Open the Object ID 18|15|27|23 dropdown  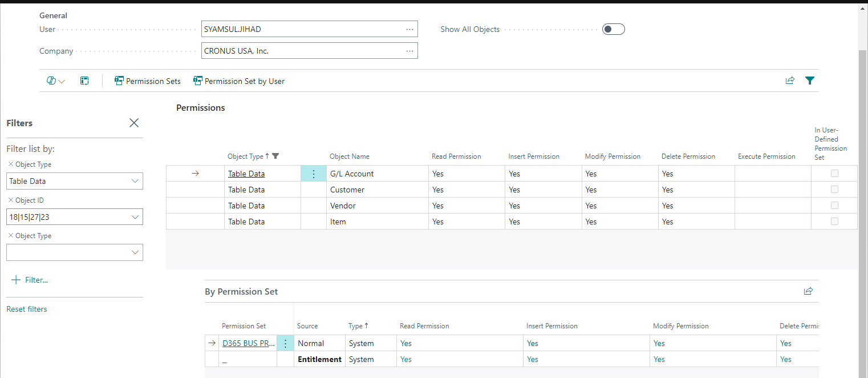(135, 217)
